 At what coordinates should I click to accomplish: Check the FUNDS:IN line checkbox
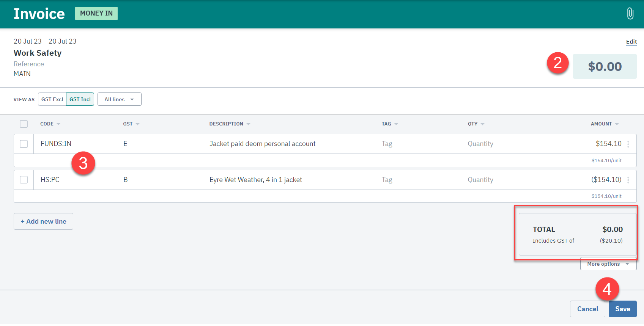24,144
